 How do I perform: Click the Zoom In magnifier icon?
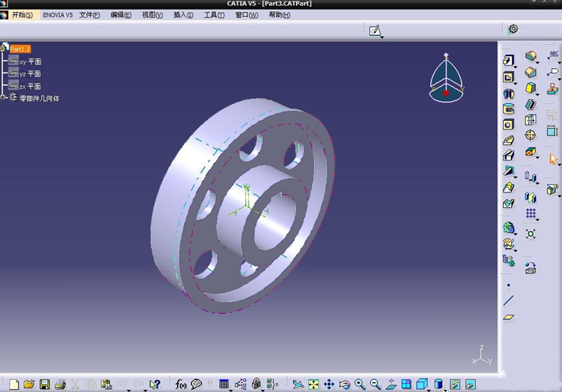(x=360, y=384)
